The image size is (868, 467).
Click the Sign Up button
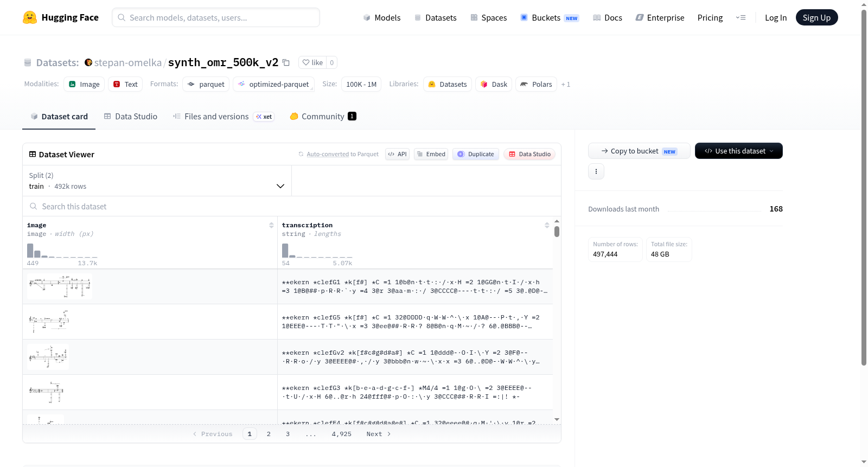click(x=816, y=17)
